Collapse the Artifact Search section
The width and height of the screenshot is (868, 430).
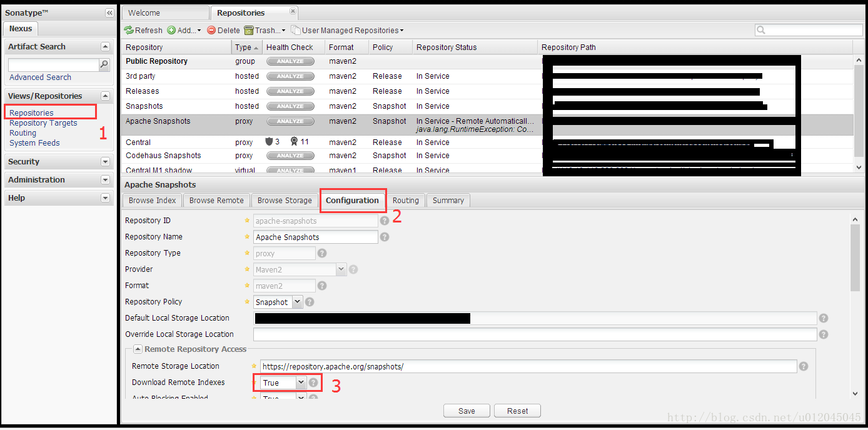click(x=105, y=47)
